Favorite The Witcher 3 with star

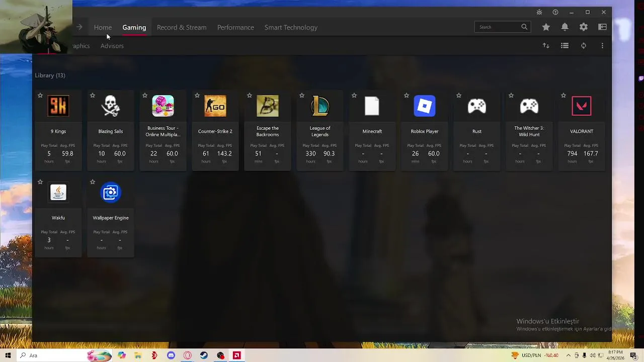click(x=511, y=96)
